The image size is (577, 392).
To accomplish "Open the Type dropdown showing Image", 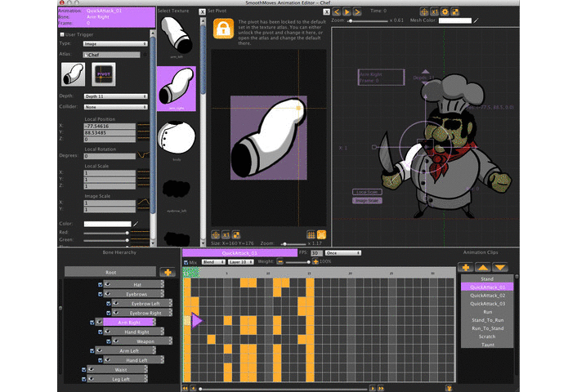I will 115,44.
